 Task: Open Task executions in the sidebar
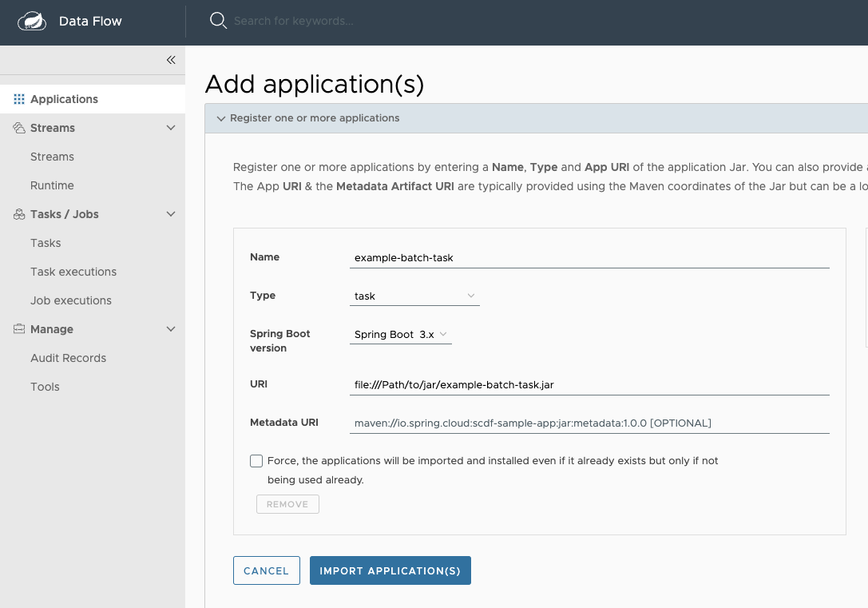[73, 272]
